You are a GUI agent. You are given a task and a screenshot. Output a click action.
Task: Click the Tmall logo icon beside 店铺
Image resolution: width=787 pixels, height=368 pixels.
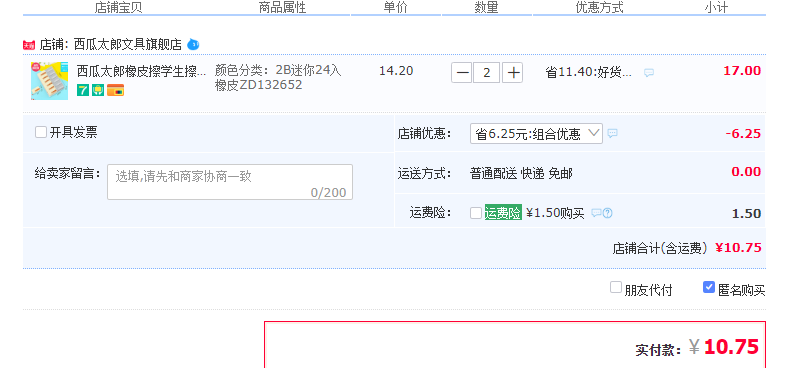(x=29, y=45)
